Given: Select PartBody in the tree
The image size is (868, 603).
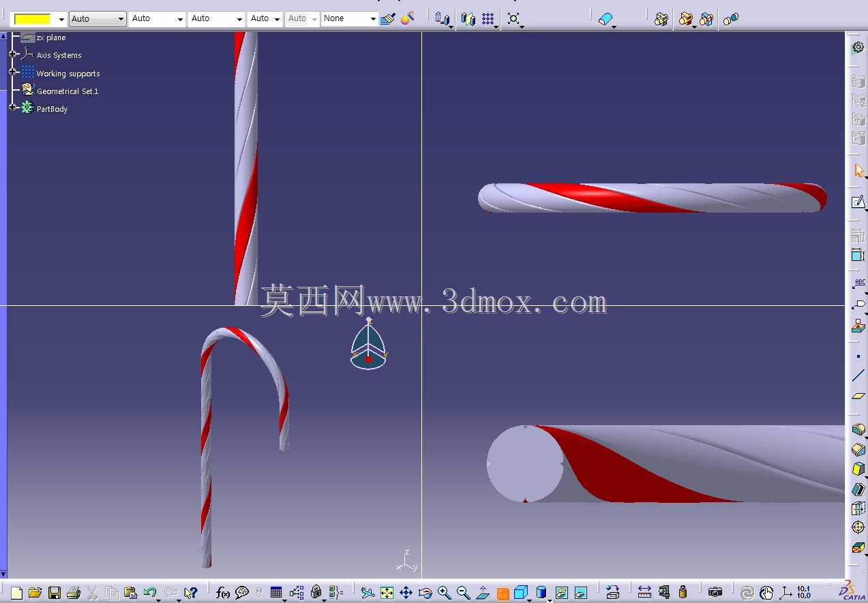Looking at the screenshot, I should pos(52,109).
